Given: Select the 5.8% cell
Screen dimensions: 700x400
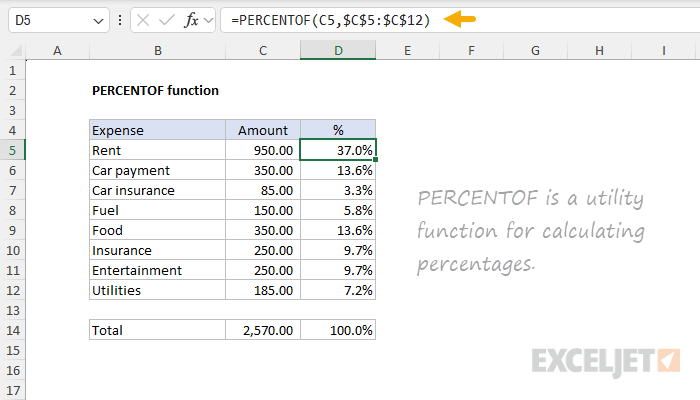Looking at the screenshot, I should pyautogui.click(x=338, y=210).
